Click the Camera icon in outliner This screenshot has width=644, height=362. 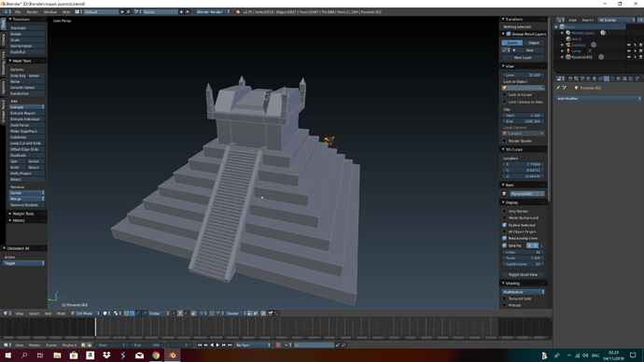pyautogui.click(x=568, y=45)
